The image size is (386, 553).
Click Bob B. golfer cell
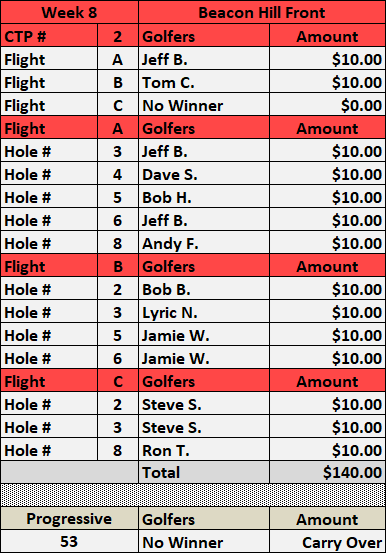204,289
